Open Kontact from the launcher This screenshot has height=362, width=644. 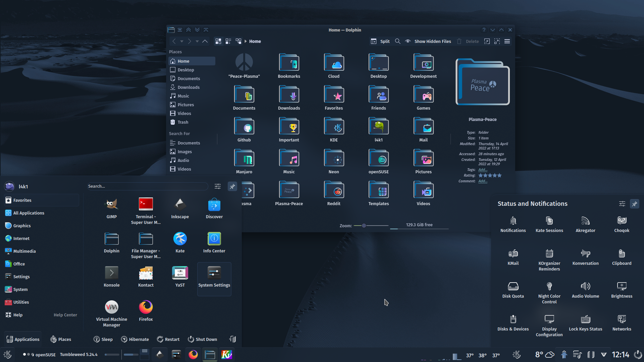click(x=146, y=277)
